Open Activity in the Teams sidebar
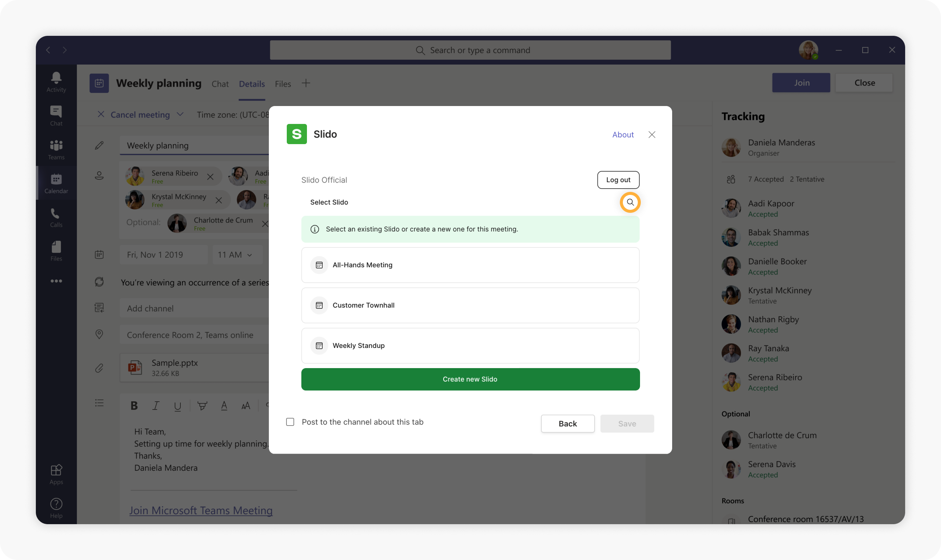This screenshot has height=560, width=941. click(x=56, y=81)
